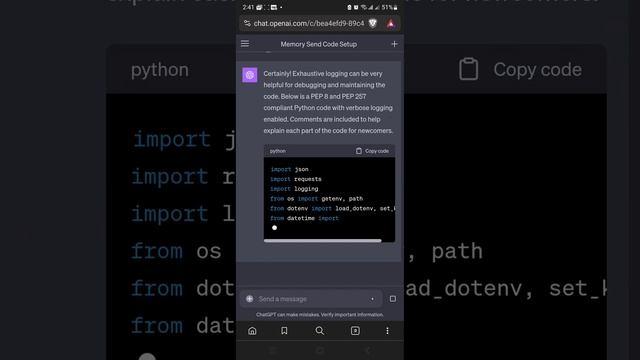Open the browser tab switcher
640x360 pixels.
(x=355, y=331)
